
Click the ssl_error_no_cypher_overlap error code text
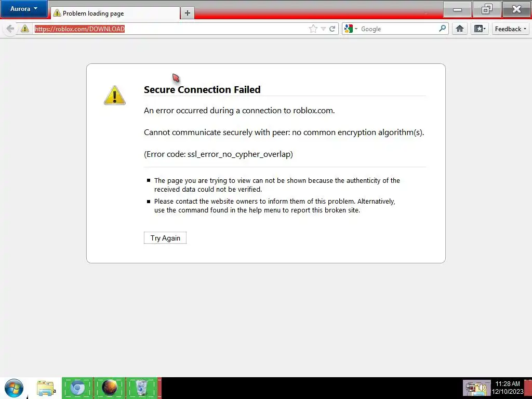(219, 154)
